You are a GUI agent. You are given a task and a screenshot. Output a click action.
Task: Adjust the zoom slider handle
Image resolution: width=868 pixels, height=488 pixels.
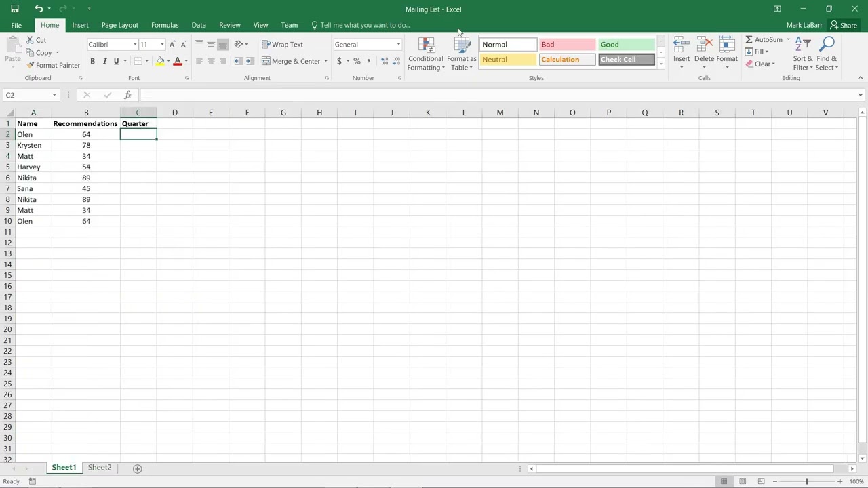pos(807,481)
